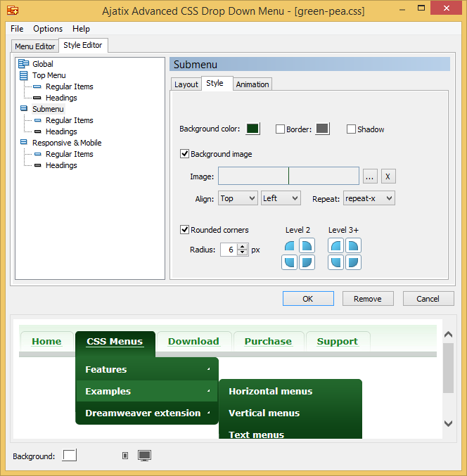Select the Top Menu tree node
Screen dimensions: 467x476
click(x=49, y=75)
